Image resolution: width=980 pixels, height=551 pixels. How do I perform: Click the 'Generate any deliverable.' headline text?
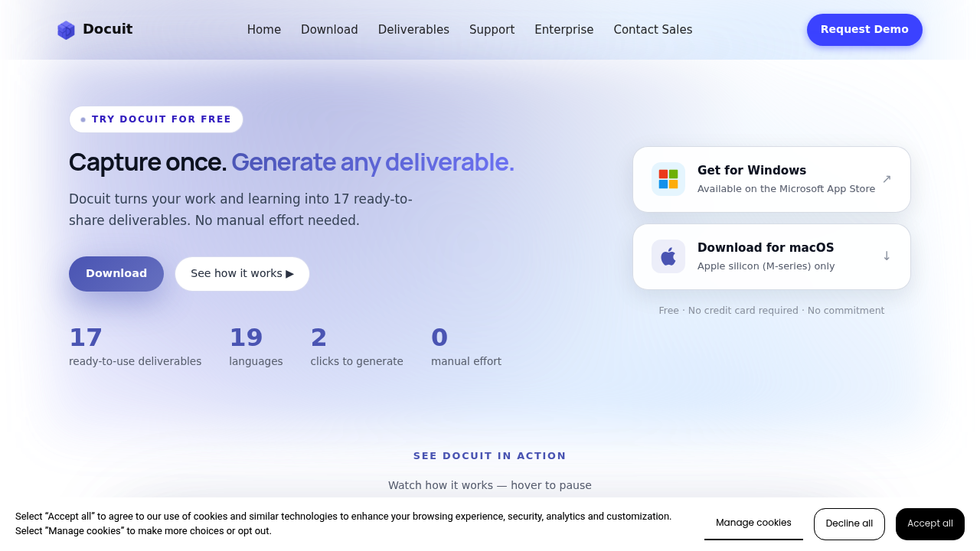click(373, 162)
